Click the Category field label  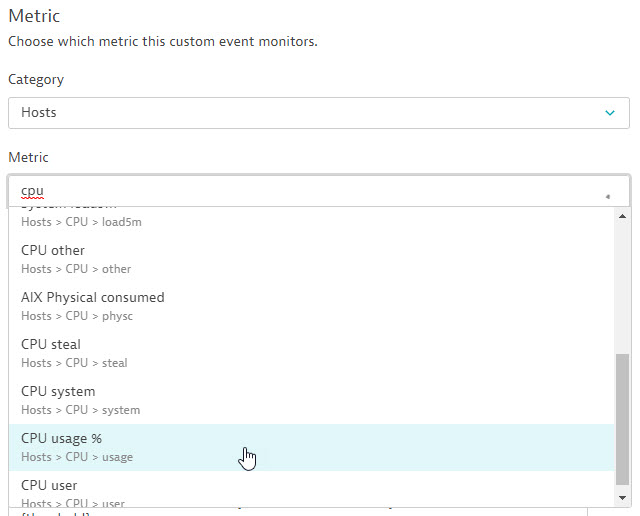36,79
